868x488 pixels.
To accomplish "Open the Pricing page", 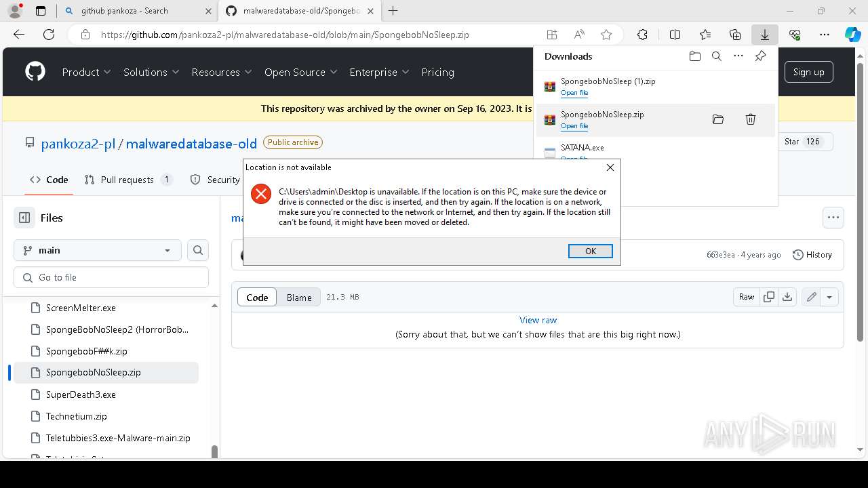I will (438, 72).
